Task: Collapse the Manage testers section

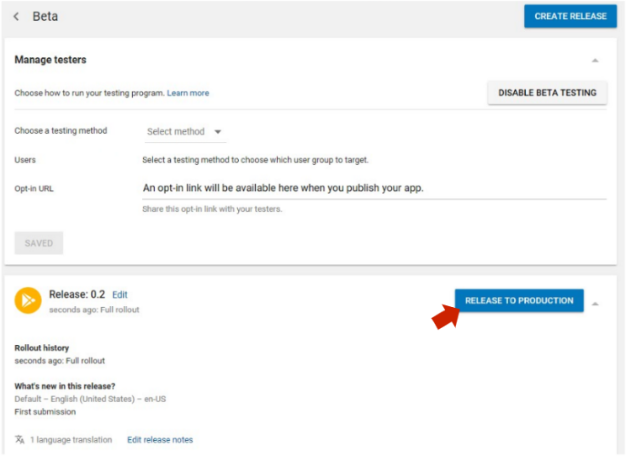Action: point(595,61)
